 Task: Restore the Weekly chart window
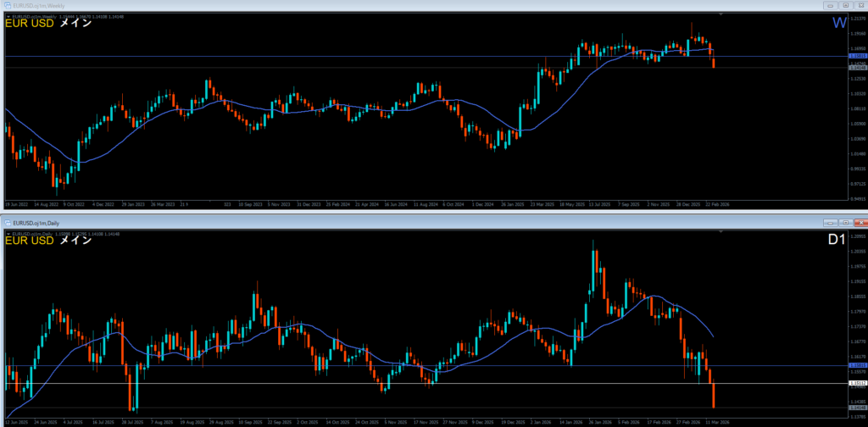coord(845,5)
